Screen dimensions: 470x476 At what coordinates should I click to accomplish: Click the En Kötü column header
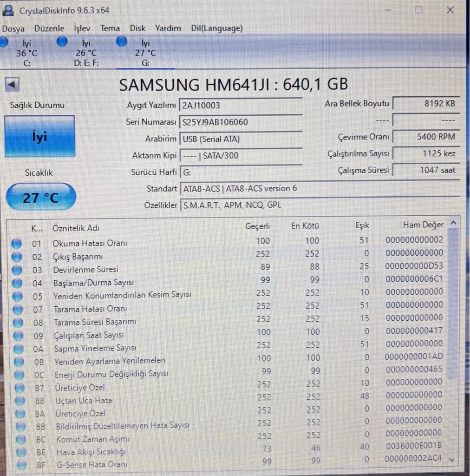click(x=305, y=226)
